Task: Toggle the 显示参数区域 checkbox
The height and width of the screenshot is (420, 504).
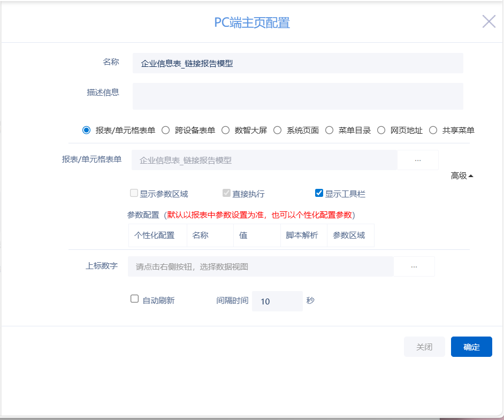Action: pos(134,193)
